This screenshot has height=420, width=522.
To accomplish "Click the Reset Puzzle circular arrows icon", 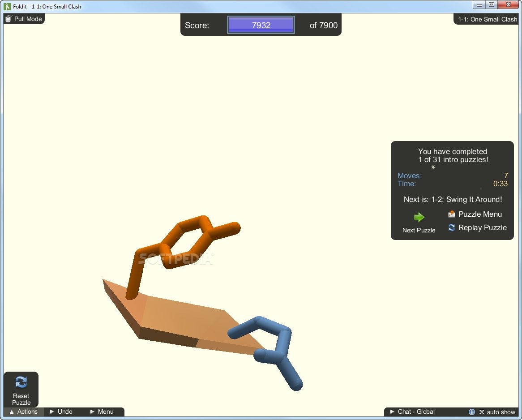I will pyautogui.click(x=21, y=382).
